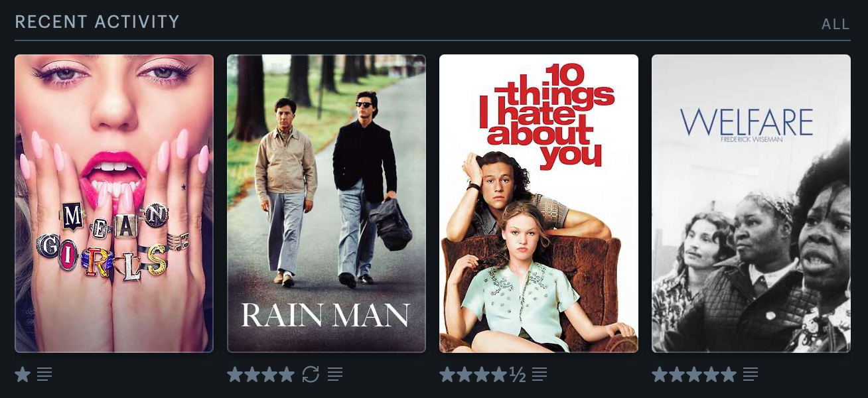
Task: Open the review icon under 10 Things
Action: [540, 375]
